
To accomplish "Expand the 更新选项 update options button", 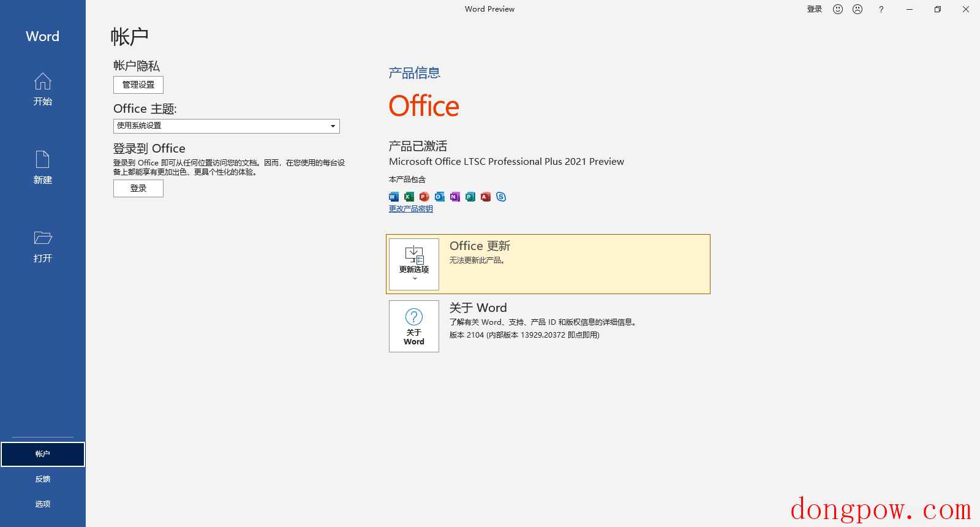I will click(x=414, y=264).
